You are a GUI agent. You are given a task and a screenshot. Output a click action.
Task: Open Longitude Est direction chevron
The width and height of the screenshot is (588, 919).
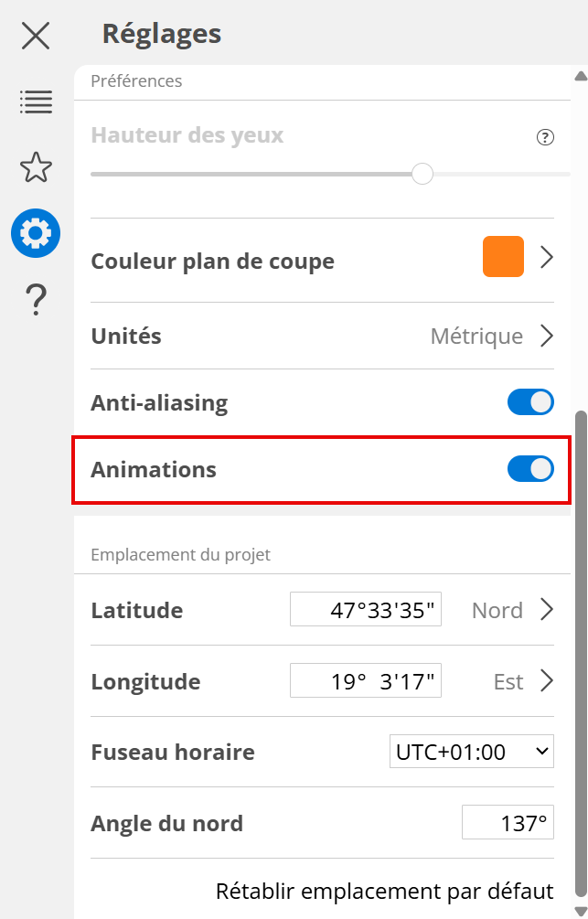(547, 680)
